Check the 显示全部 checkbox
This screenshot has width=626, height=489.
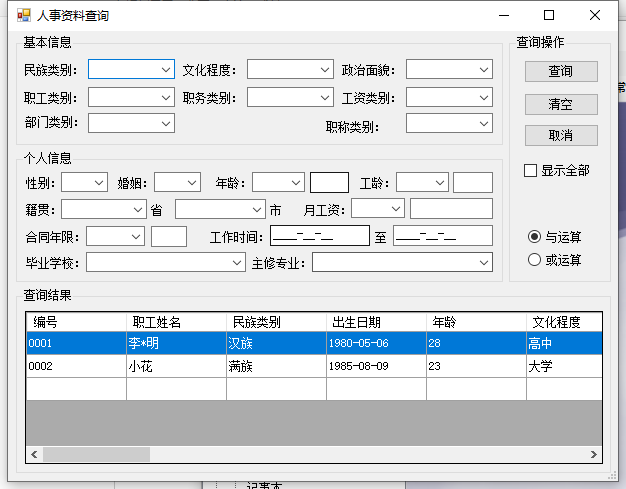pyautogui.click(x=531, y=171)
